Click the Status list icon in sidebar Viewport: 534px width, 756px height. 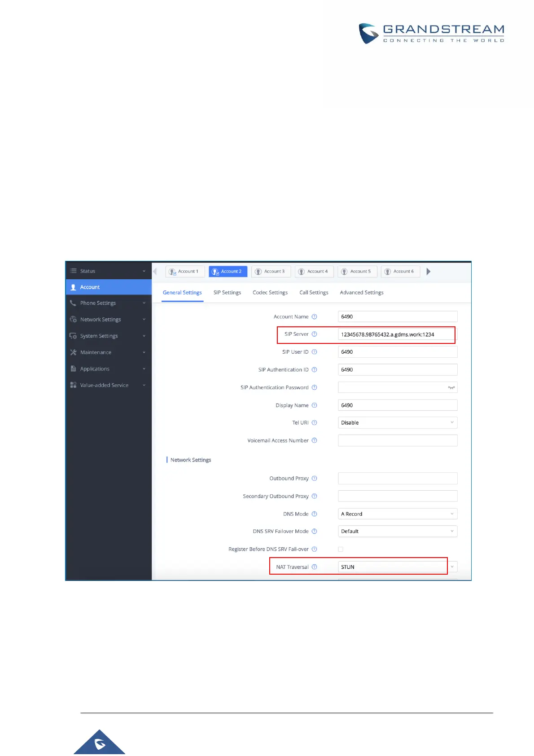coord(73,271)
